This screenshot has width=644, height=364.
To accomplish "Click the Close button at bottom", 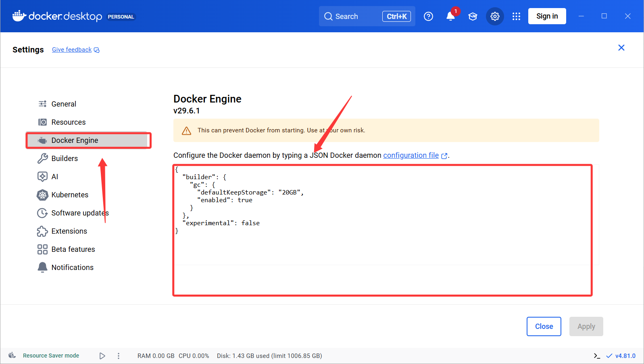I will pos(544,326).
